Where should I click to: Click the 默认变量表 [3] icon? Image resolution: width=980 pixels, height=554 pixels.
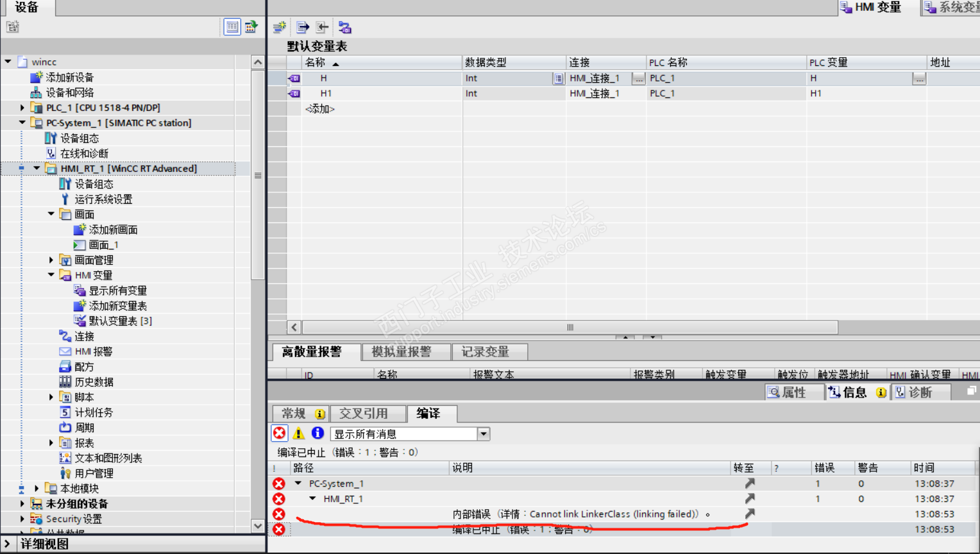click(80, 321)
